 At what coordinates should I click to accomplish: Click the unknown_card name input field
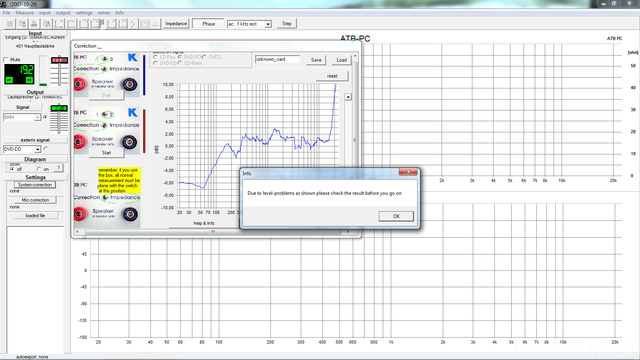277,60
